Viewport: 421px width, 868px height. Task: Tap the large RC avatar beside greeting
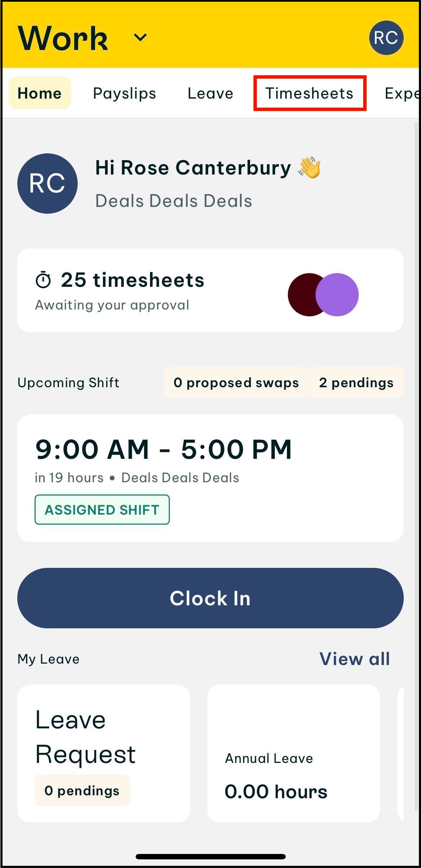point(47,183)
